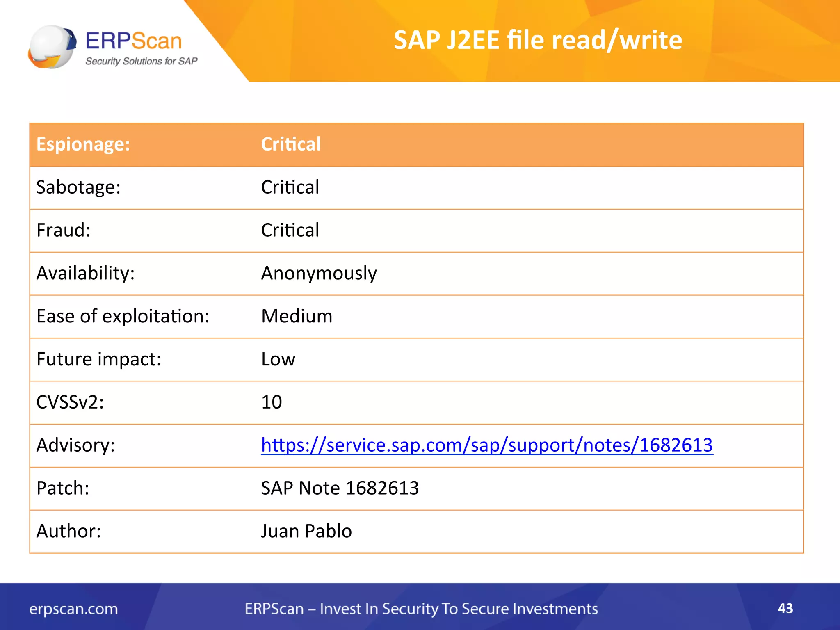
Task: Click the 'Ease of exploitation:' label
Action: tap(123, 317)
